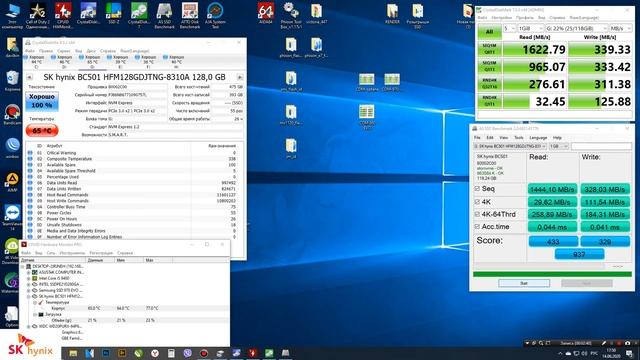Toggle the Seq checkbox in AS SSD
The image size is (640, 360).
pos(477,189)
